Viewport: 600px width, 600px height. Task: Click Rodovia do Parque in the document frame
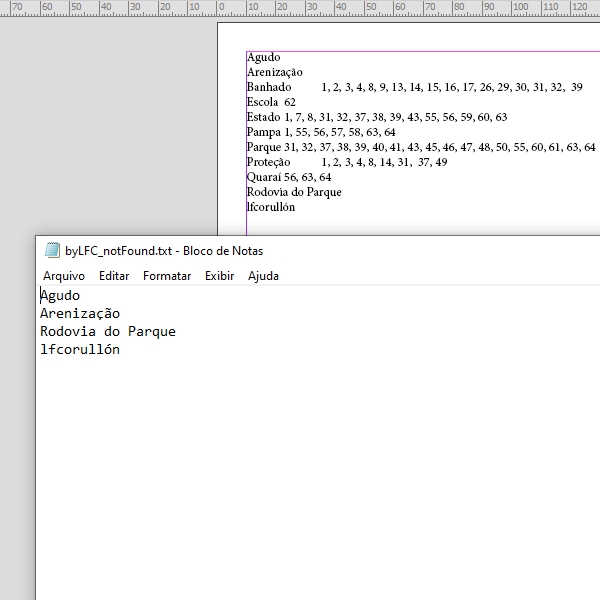coord(294,192)
